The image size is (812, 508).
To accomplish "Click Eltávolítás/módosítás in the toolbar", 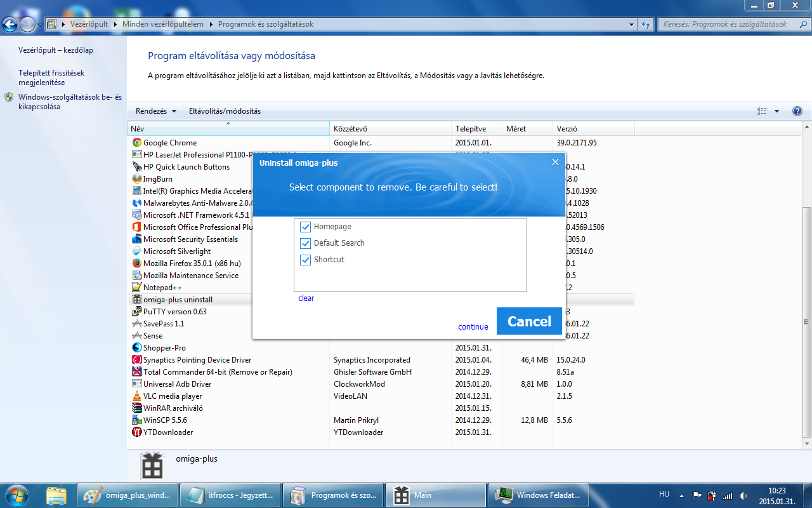I will pos(225,111).
